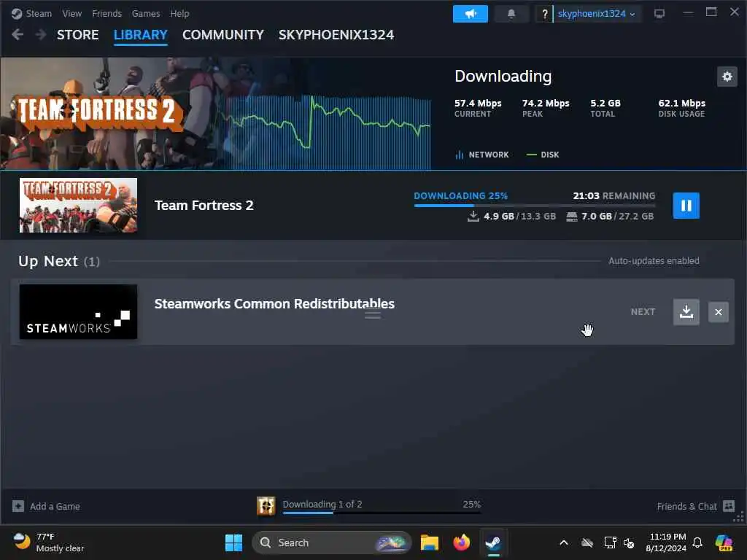Open the announcements megaphone button
Image resolution: width=747 pixels, height=560 pixels.
click(471, 14)
